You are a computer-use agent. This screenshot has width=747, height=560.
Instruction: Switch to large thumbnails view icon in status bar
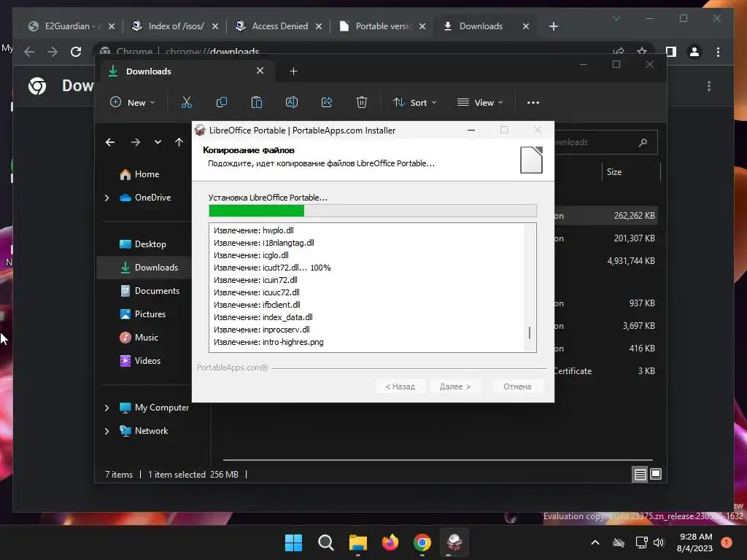[656, 474]
